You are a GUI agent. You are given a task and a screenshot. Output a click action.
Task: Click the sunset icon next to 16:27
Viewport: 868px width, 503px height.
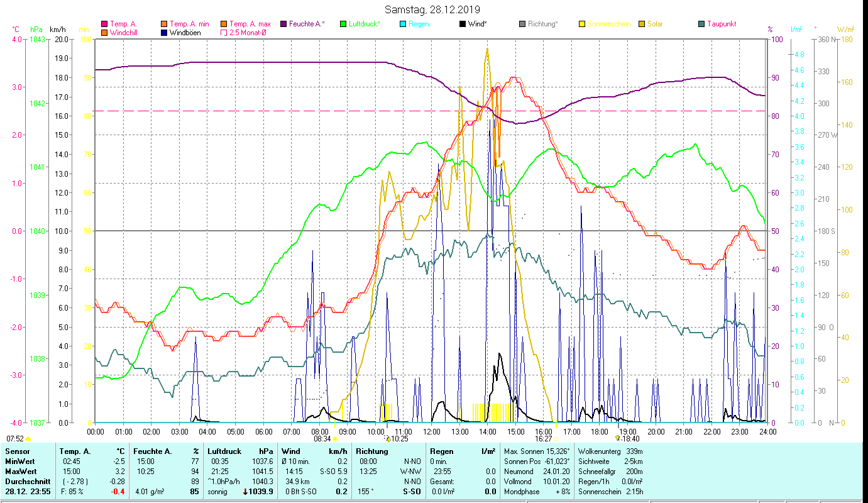click(556, 439)
